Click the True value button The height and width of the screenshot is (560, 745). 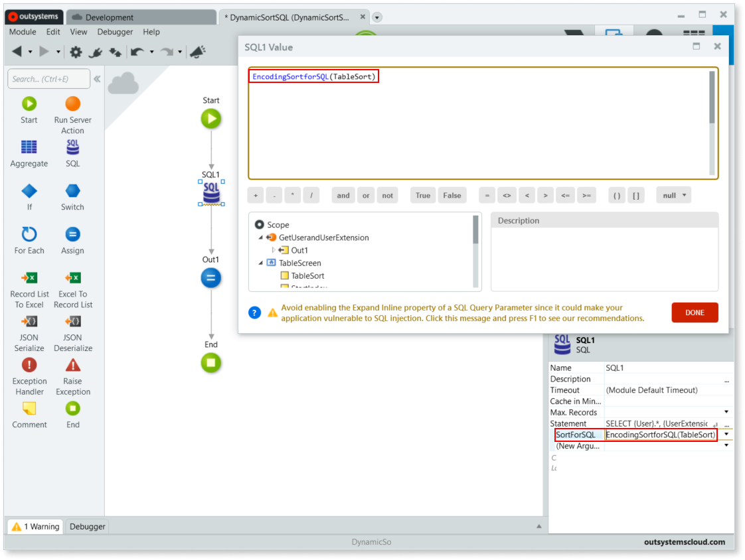point(422,195)
